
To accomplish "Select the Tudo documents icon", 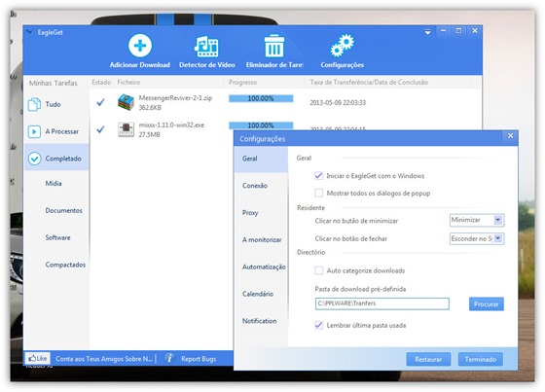I will point(34,104).
